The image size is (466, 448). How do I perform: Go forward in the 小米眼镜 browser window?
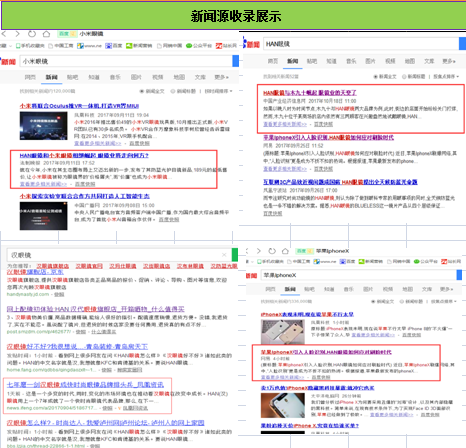[x=17, y=34]
